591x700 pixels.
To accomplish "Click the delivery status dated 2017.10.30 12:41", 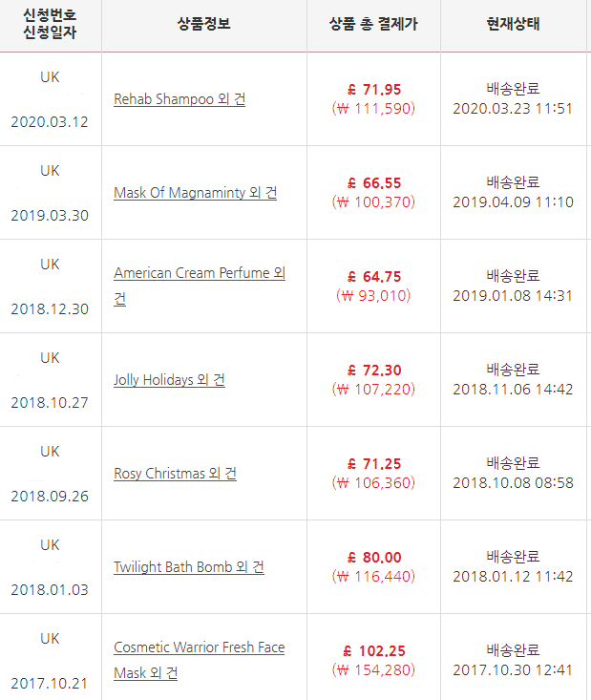I will pyautogui.click(x=513, y=660).
